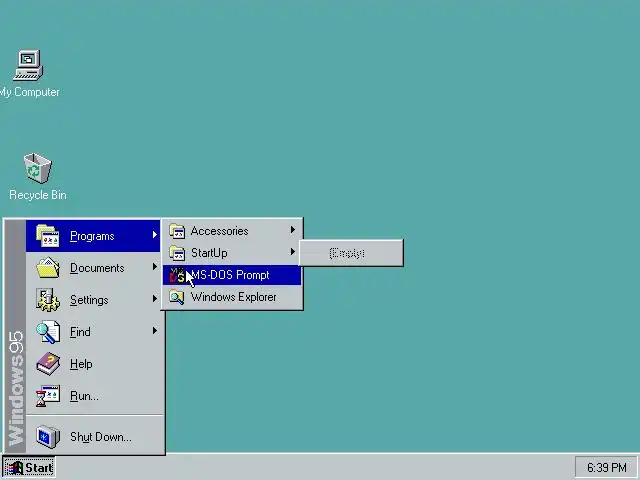Click the Windows logo on Start button
This screenshot has width=640, height=480.
tap(14, 467)
